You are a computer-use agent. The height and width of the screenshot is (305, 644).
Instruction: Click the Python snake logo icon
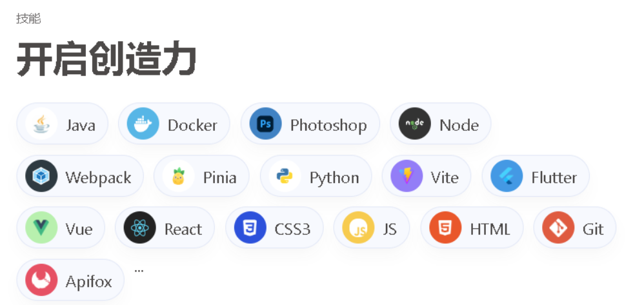pos(285,176)
